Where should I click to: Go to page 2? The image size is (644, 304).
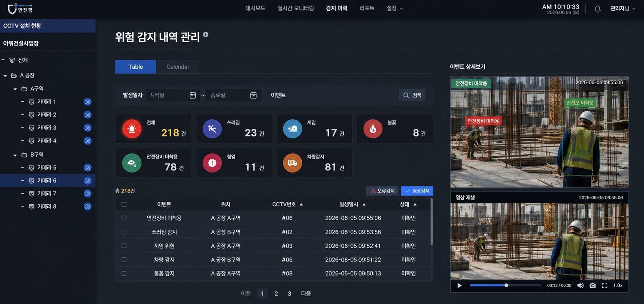tap(276, 294)
